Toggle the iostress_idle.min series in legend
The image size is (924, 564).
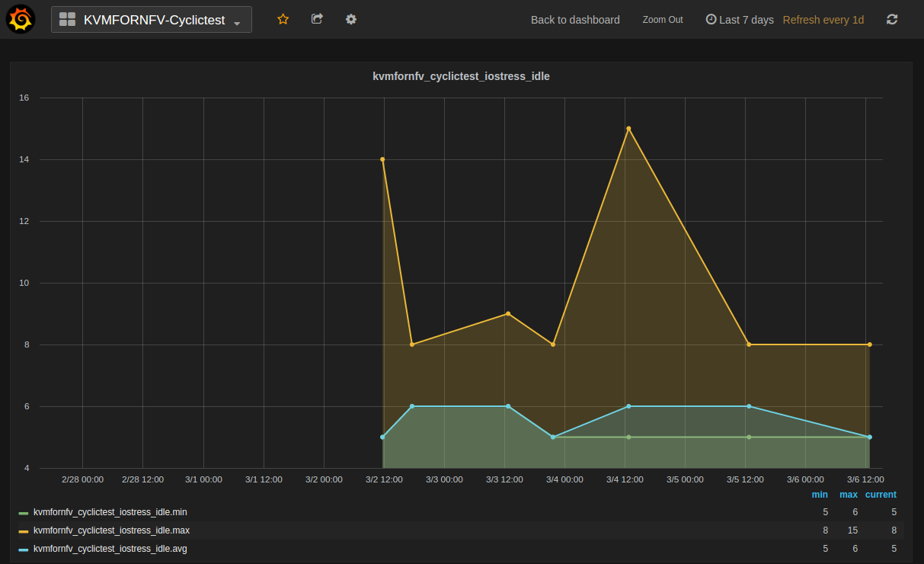click(x=111, y=512)
